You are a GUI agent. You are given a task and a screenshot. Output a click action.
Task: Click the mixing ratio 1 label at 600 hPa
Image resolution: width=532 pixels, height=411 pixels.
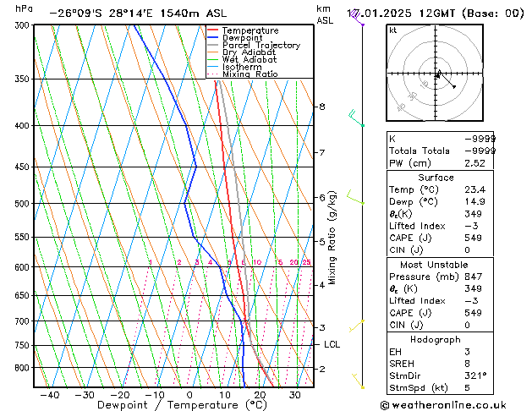pyautogui.click(x=151, y=262)
